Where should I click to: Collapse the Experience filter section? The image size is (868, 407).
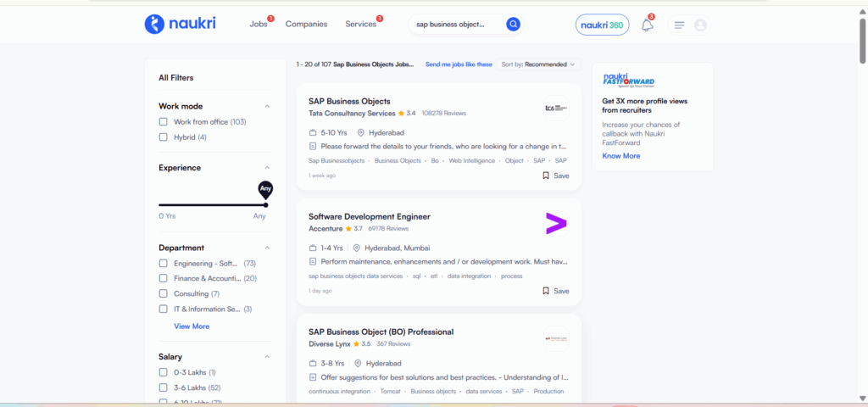(267, 167)
